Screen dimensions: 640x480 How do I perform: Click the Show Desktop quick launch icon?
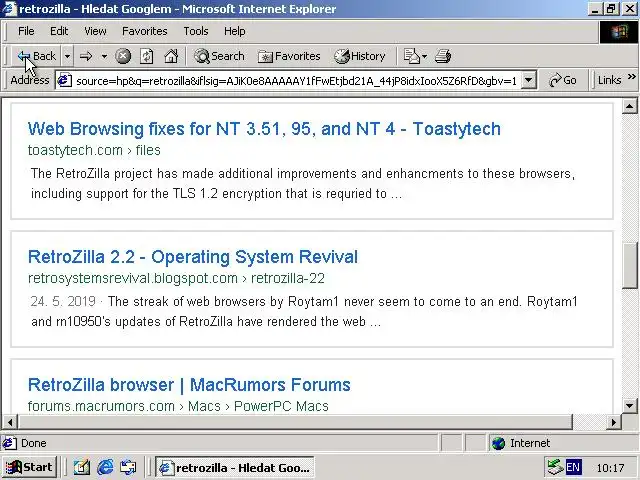tap(82, 467)
